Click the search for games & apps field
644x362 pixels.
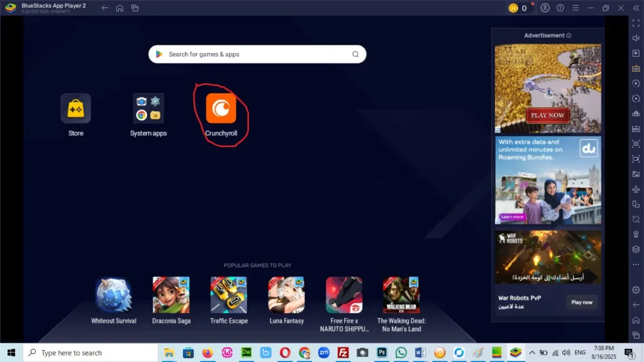point(257,54)
